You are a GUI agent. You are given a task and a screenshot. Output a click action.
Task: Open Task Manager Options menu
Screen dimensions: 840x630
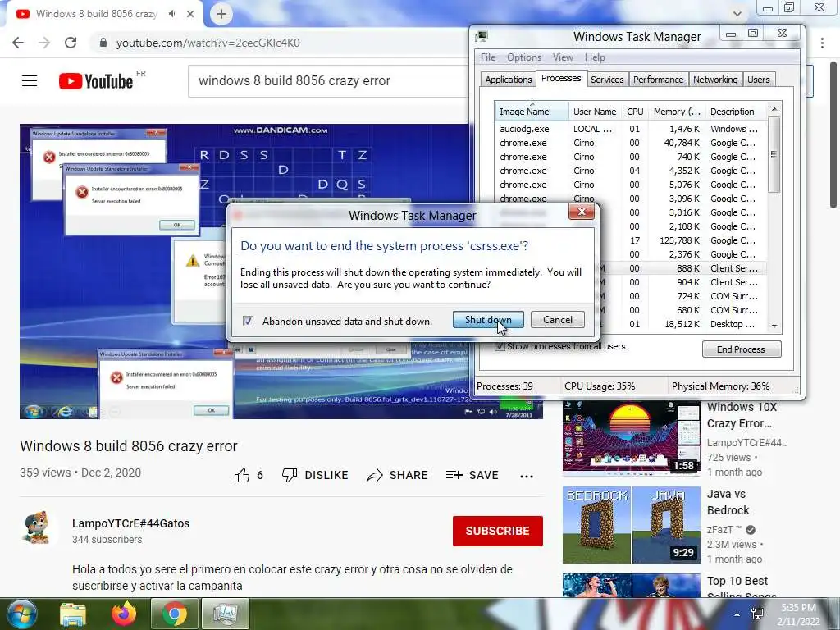(x=524, y=57)
